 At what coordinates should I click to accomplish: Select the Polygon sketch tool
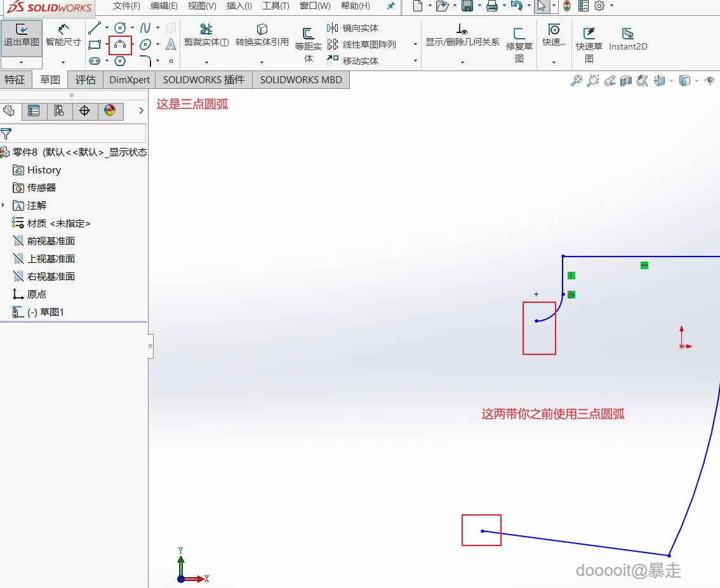[120, 61]
